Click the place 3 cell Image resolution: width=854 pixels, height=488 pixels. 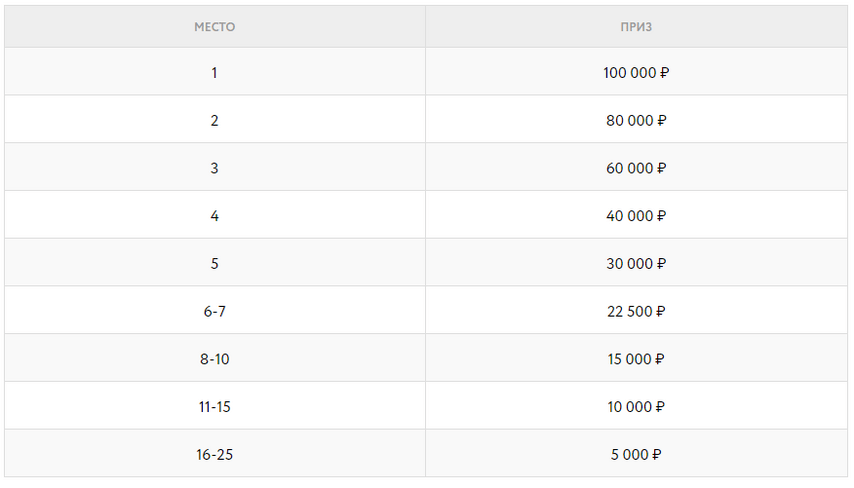click(215, 167)
